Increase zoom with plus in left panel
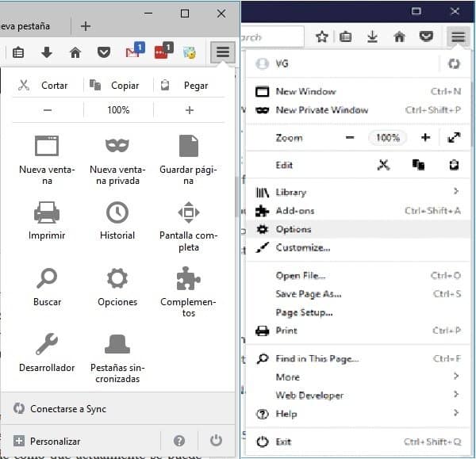The width and height of the screenshot is (476, 459). (189, 110)
